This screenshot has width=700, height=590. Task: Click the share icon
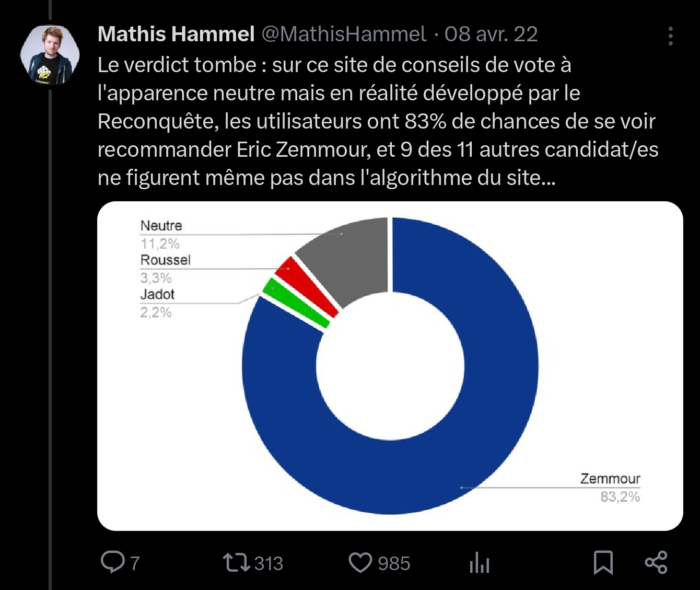click(x=656, y=563)
